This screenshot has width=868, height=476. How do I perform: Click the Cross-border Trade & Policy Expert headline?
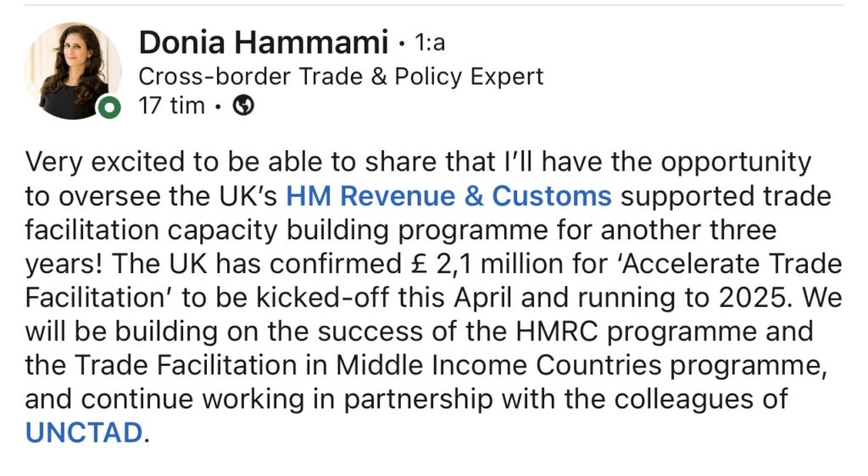pyautogui.click(x=341, y=76)
